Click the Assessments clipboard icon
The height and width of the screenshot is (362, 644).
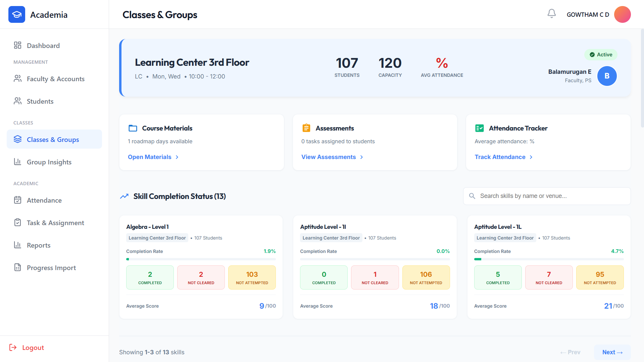click(306, 128)
